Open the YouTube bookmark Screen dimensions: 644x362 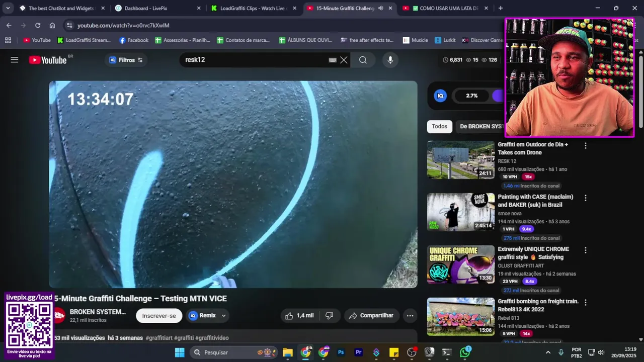pos(37,40)
